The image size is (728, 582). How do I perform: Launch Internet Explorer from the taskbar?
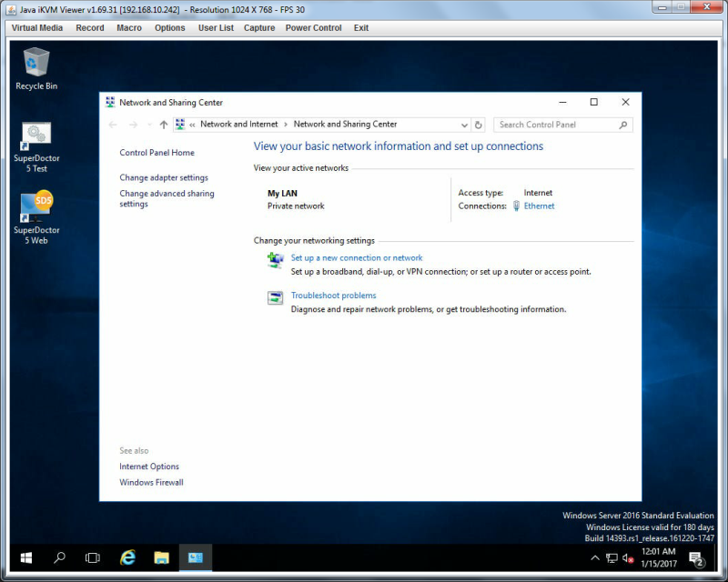(127, 557)
